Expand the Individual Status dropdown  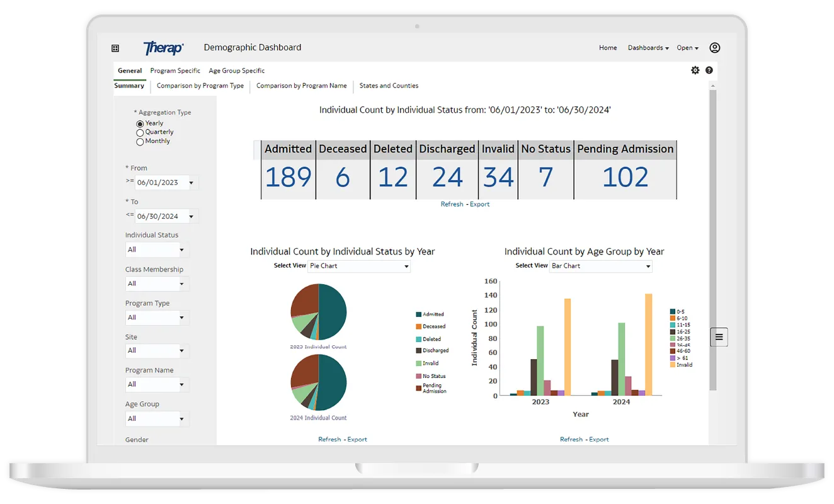[x=157, y=249]
